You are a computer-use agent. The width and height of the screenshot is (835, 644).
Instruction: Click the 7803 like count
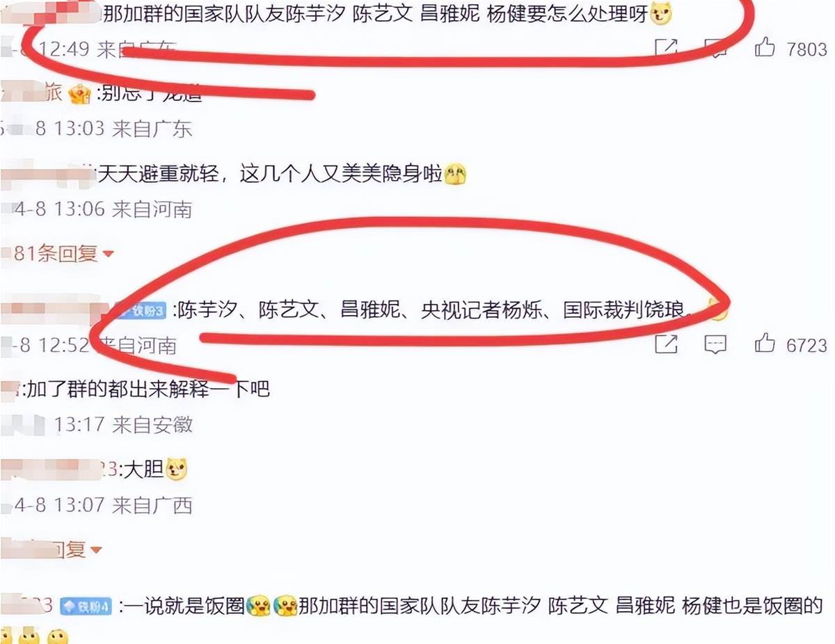click(806, 49)
